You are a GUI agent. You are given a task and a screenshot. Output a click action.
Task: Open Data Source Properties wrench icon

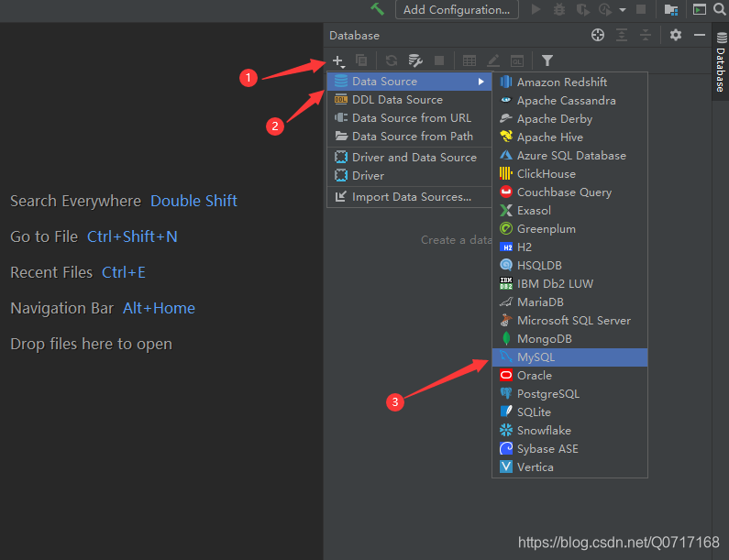[414, 60]
